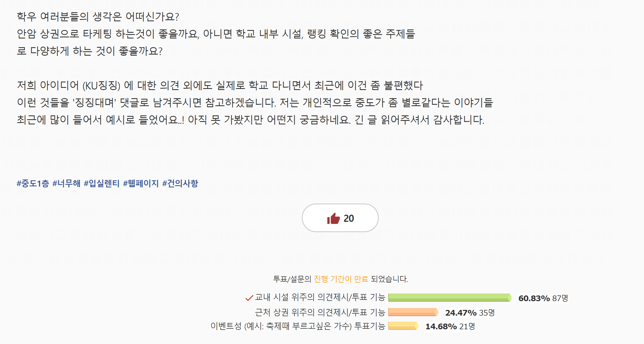Click the sentence mentioning KU징징 아이디어
Viewport: 644px width, 344px height.
[x=220, y=85]
